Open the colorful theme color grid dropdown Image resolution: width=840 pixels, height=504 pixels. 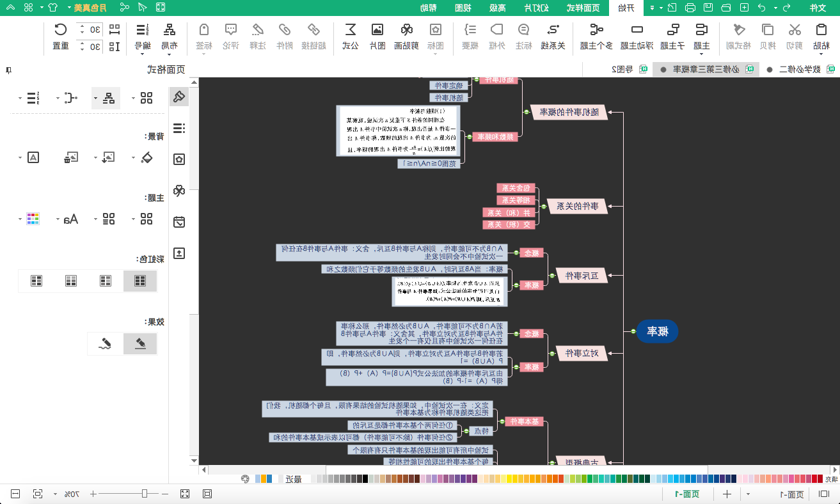click(x=29, y=219)
